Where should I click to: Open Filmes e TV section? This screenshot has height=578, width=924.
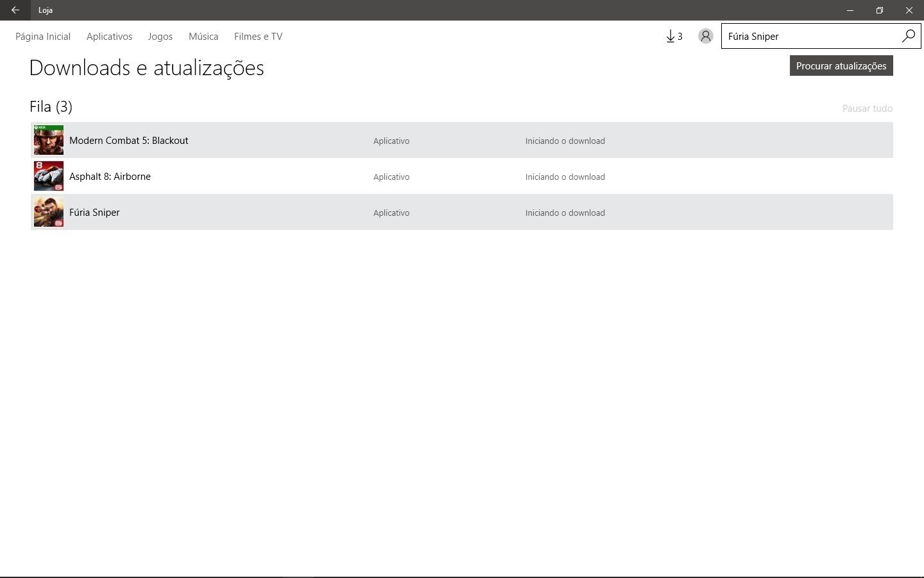[x=258, y=37]
